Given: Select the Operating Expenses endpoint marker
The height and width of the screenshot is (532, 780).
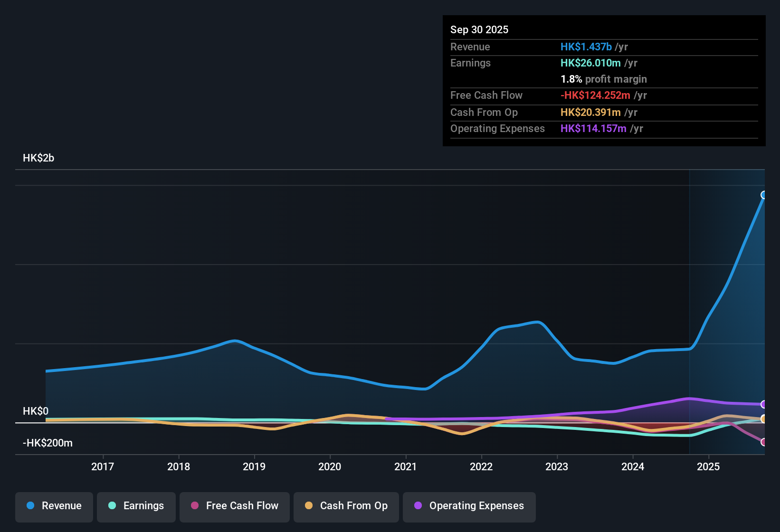Looking at the screenshot, I should pyautogui.click(x=764, y=405).
